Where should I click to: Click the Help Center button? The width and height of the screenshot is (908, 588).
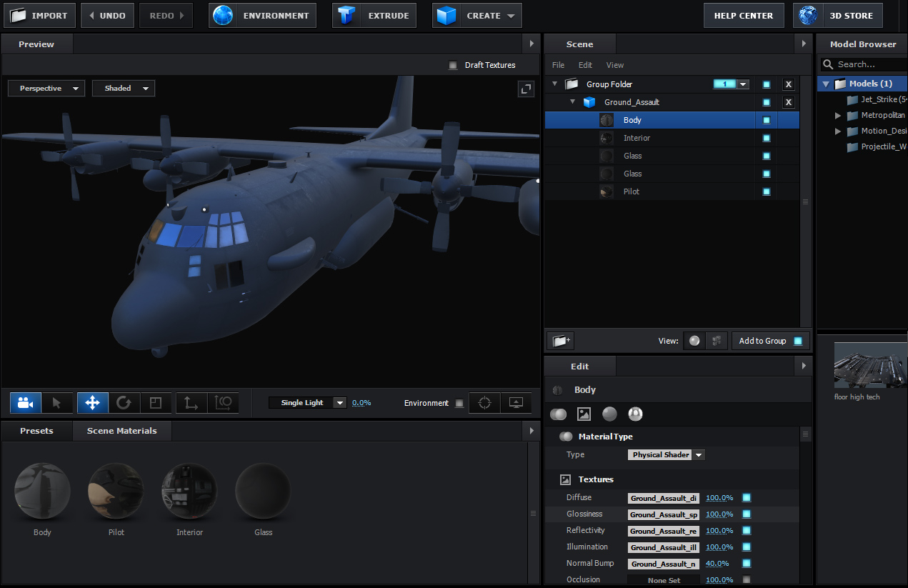[743, 16]
